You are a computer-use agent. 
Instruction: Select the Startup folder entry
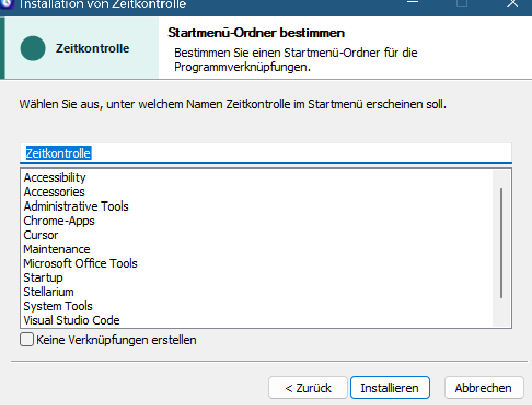(x=43, y=278)
